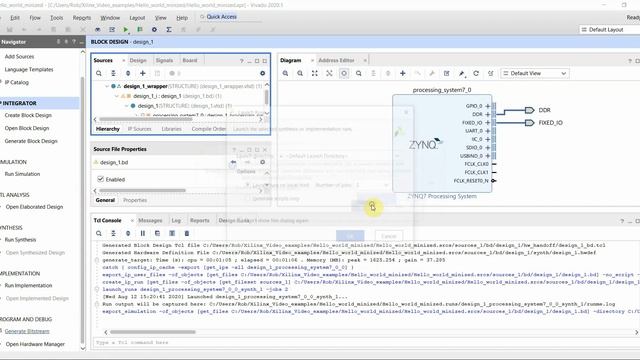
Task: Switch to the Tcl Console Log tab
Action: [176, 220]
